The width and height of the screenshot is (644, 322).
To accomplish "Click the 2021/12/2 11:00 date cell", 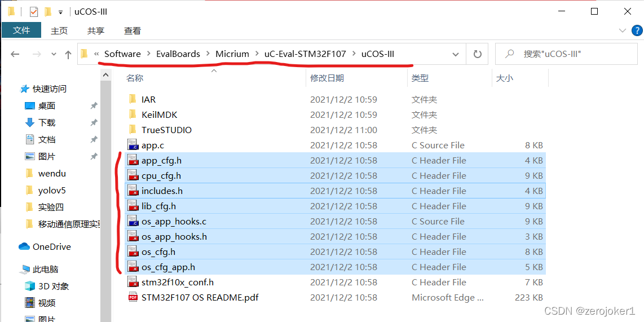I will pos(343,130).
